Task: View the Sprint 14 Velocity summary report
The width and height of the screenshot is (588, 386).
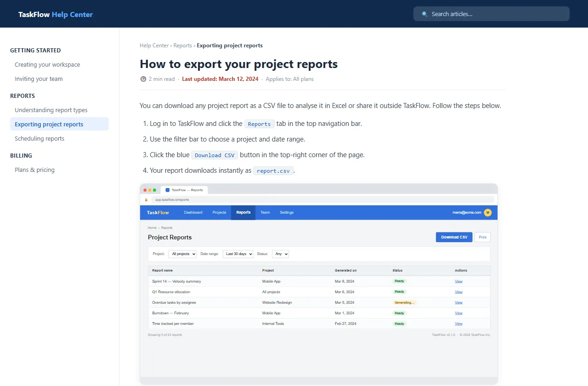Action: [458, 281]
